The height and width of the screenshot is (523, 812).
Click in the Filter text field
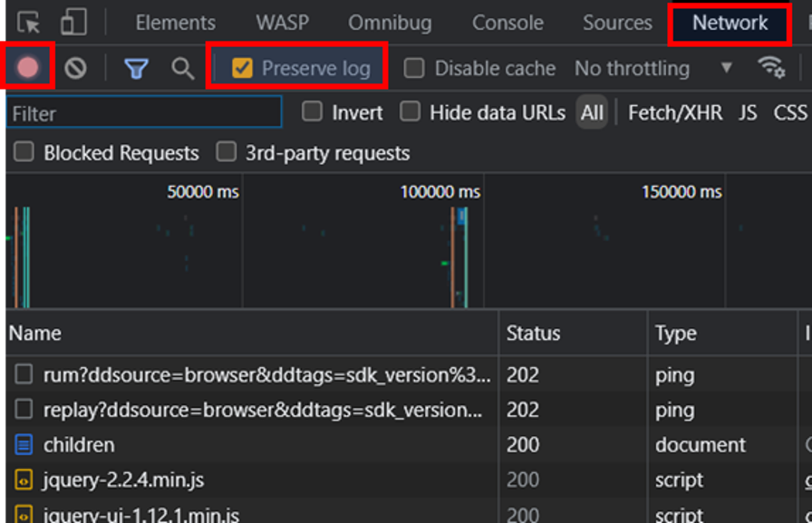click(144, 112)
